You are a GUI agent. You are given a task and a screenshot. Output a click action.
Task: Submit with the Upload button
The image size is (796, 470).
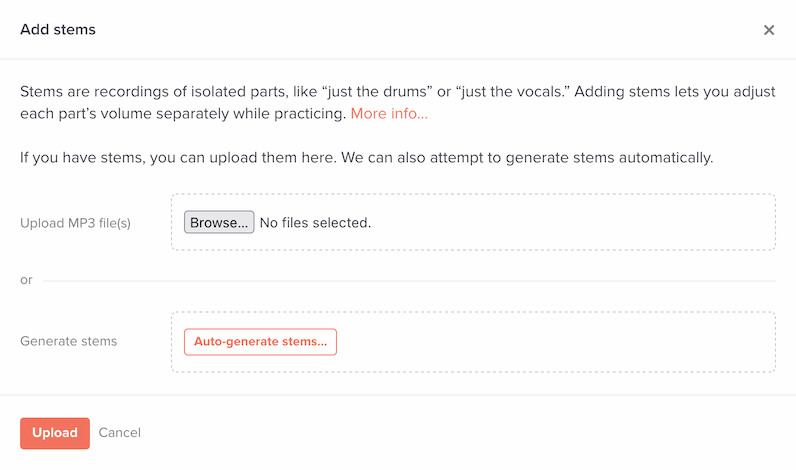[55, 433]
